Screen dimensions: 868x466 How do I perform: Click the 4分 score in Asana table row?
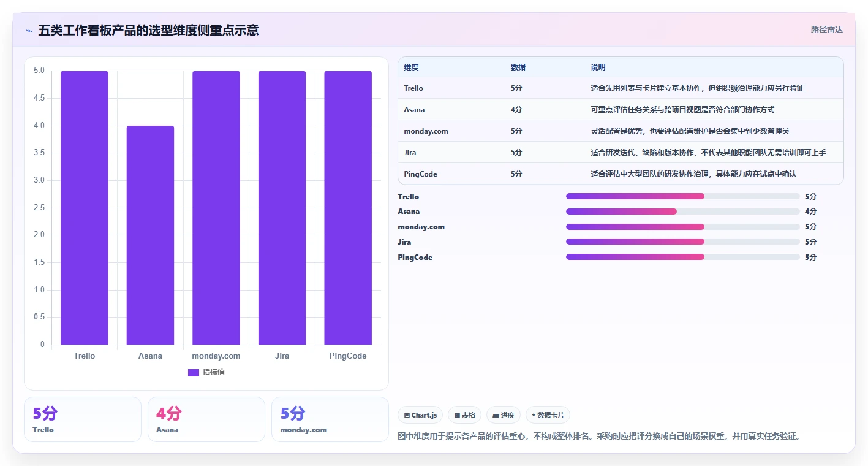point(516,110)
